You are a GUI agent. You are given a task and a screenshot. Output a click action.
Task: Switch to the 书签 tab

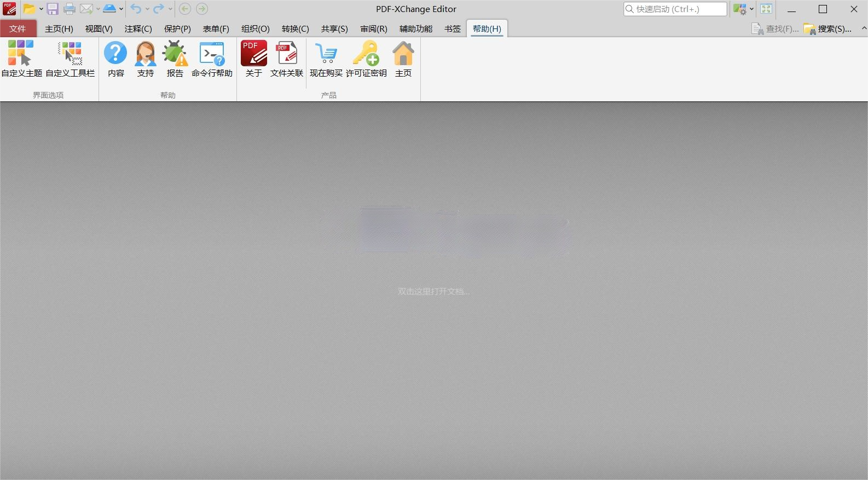click(x=453, y=29)
